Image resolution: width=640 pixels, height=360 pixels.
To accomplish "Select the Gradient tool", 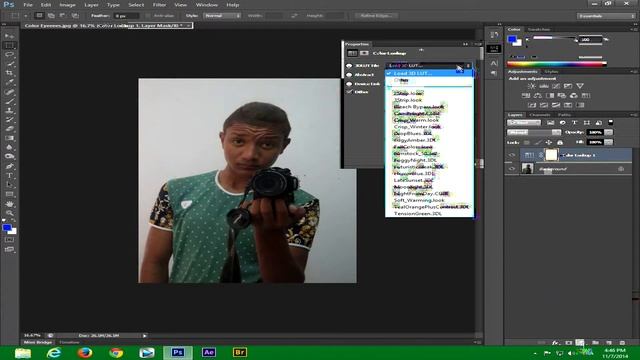I will click(9, 138).
